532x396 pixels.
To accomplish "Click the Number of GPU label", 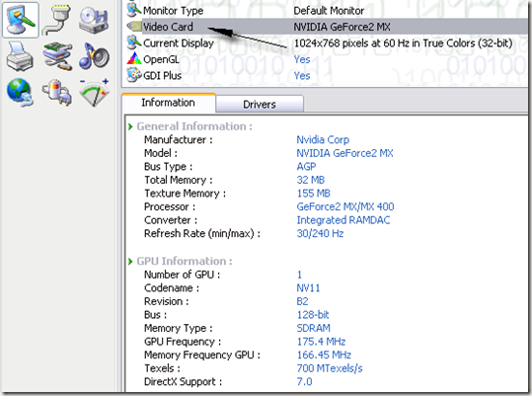I will click(183, 275).
